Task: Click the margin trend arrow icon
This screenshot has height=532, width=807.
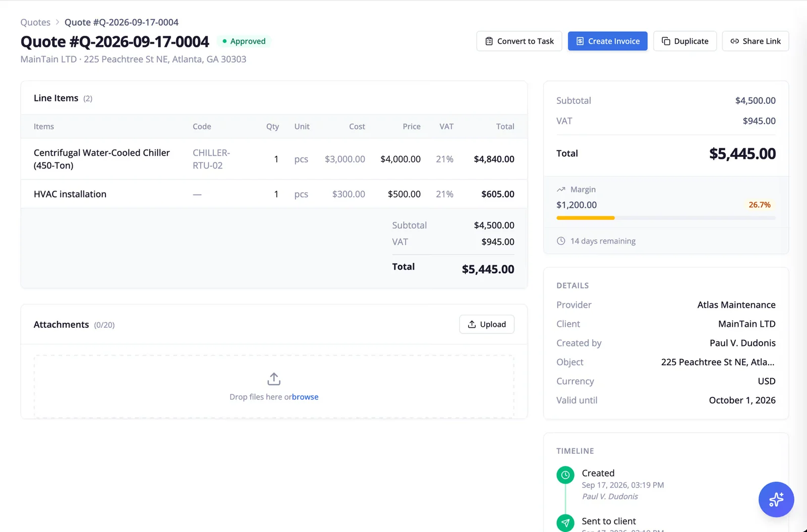Action: pyautogui.click(x=561, y=190)
